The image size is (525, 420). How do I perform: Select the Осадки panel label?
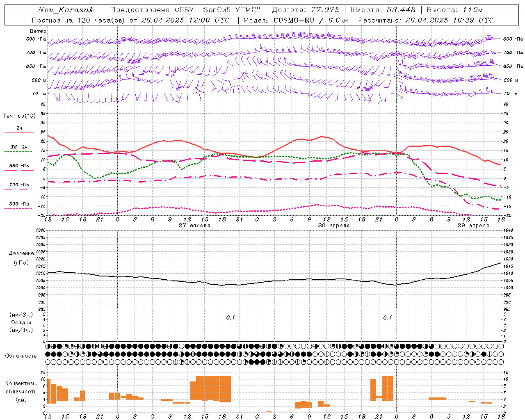tap(21, 322)
